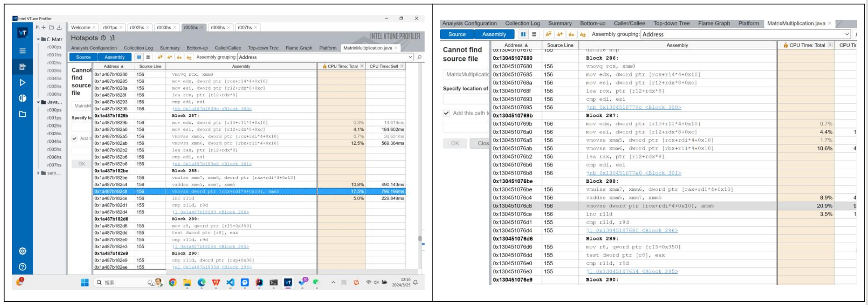The image size is (868, 305).
Task: Go to biggest function hotspot in right screenshot
Action: (x=549, y=34)
